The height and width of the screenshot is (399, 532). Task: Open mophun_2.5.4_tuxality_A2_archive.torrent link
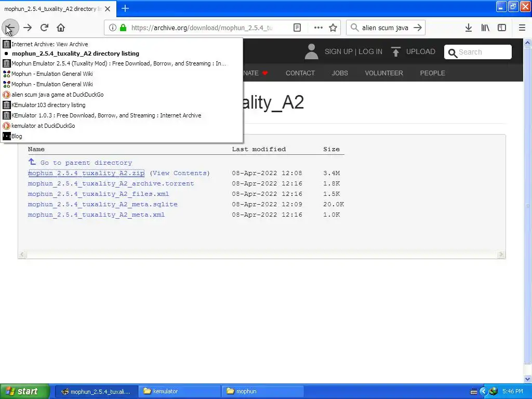pyautogui.click(x=111, y=183)
